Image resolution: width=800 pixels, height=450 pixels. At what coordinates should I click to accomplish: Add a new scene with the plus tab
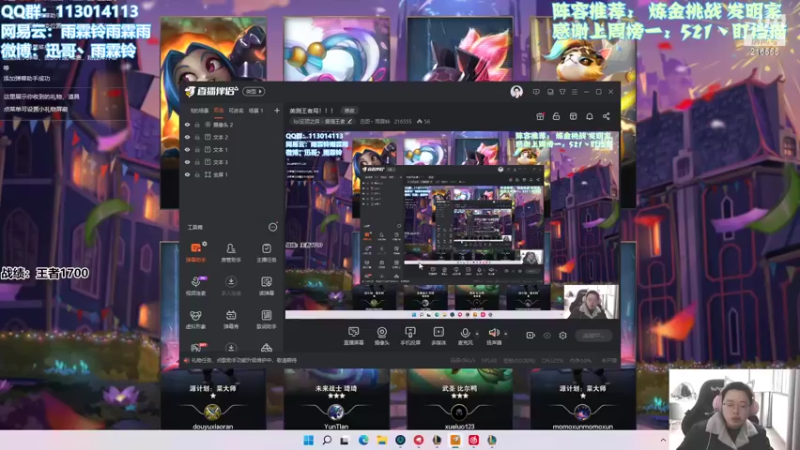pyautogui.click(x=277, y=110)
